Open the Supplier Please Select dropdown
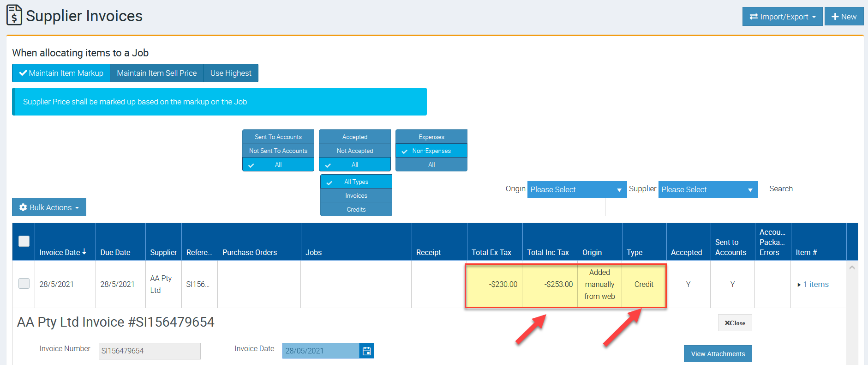Image resolution: width=868 pixels, height=365 pixels. click(x=707, y=189)
